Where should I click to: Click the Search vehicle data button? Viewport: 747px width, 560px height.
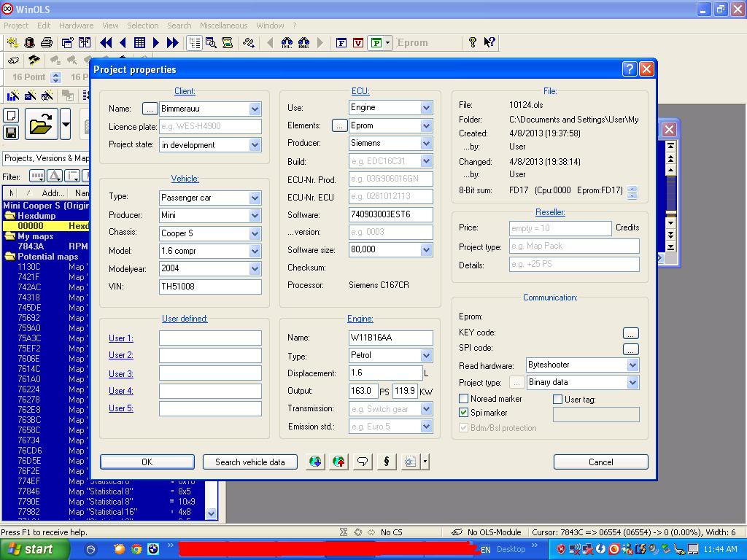point(249,462)
